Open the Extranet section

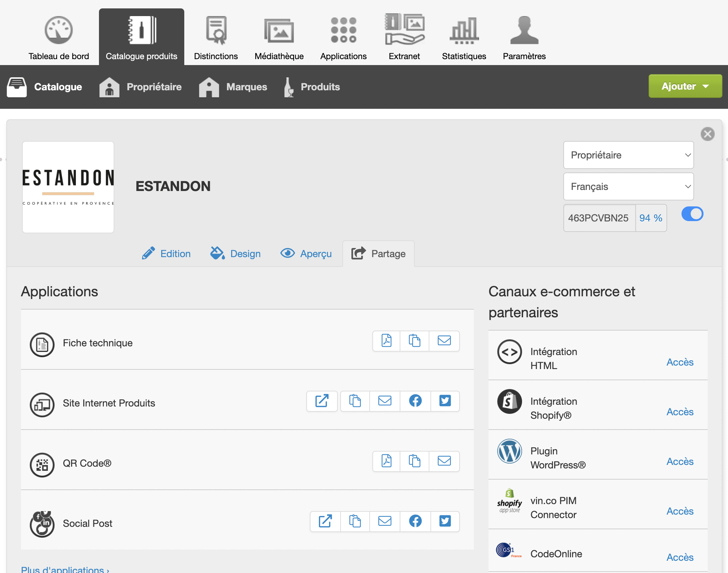(404, 37)
